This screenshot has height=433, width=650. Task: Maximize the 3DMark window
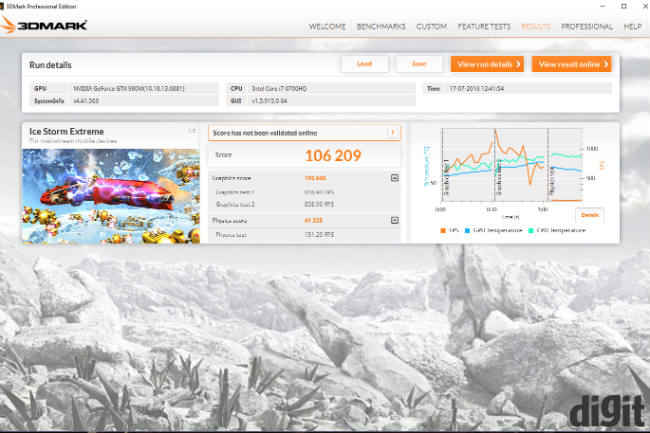coord(624,6)
